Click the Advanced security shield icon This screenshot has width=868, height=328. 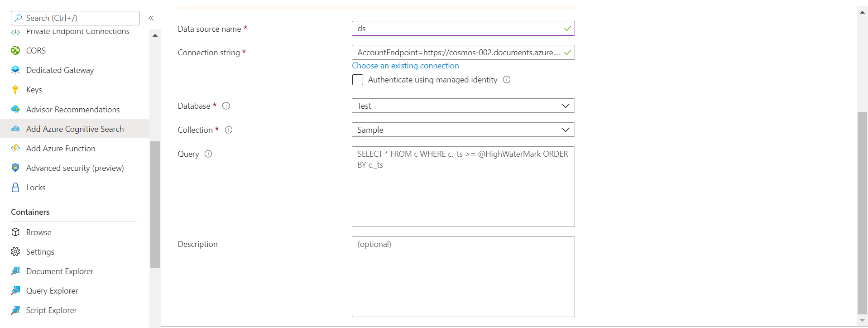coord(15,168)
